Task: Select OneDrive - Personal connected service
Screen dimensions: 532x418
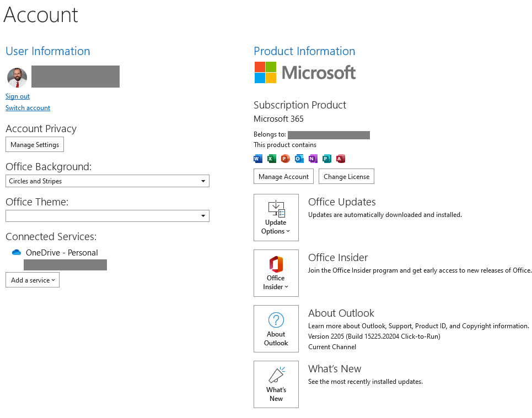Action: [x=62, y=253]
